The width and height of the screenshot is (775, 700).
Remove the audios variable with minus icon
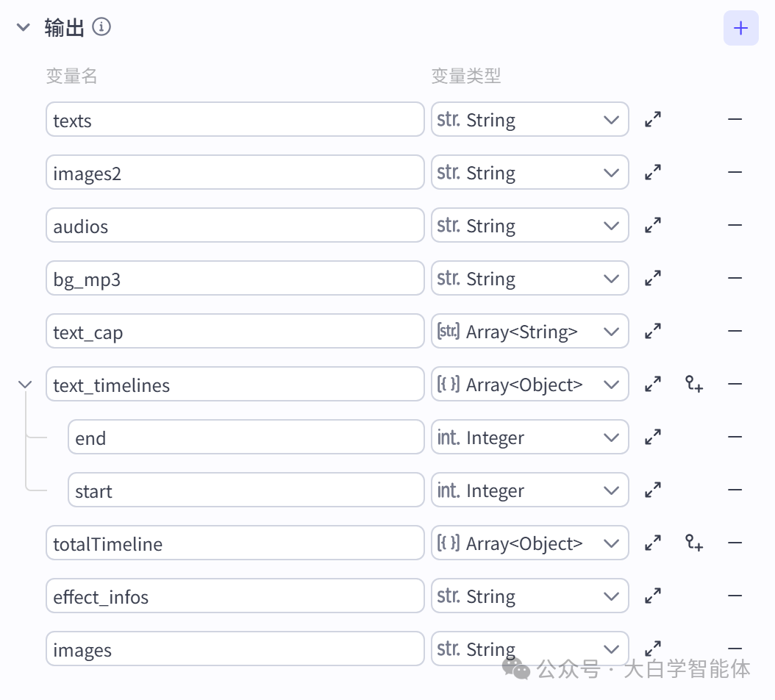735,225
